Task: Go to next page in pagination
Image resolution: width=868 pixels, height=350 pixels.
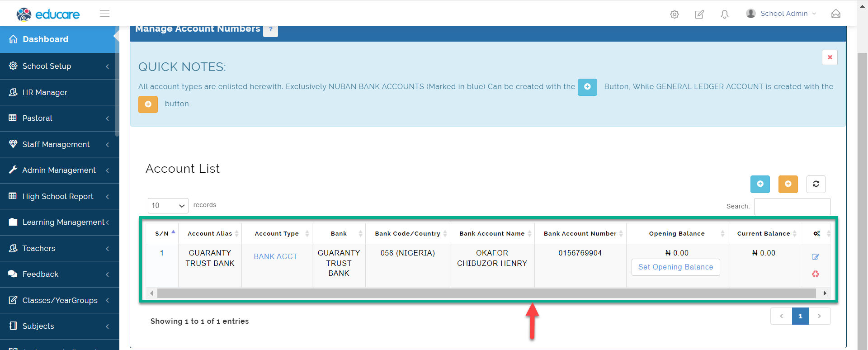Action: [x=820, y=316]
